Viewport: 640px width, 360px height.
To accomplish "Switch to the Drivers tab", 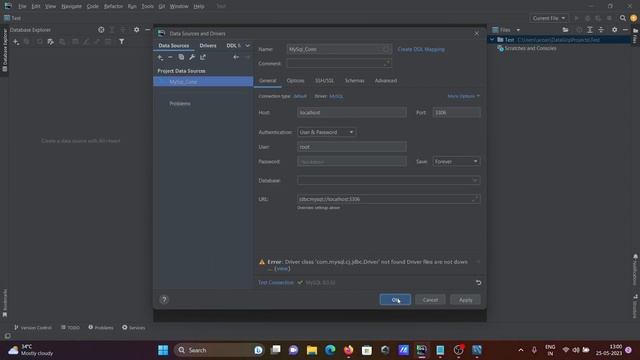I will point(208,46).
